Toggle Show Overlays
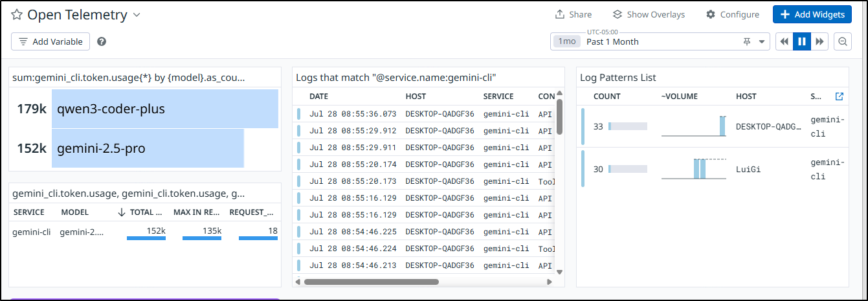Viewport: 868px width, 301px height. click(649, 14)
